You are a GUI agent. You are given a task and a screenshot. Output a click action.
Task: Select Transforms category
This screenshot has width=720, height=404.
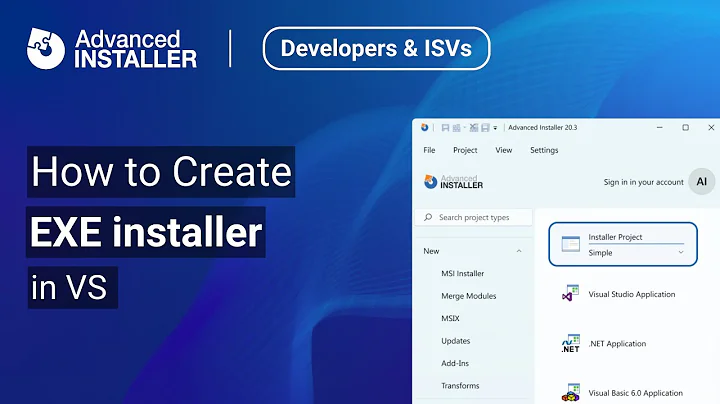(460, 386)
